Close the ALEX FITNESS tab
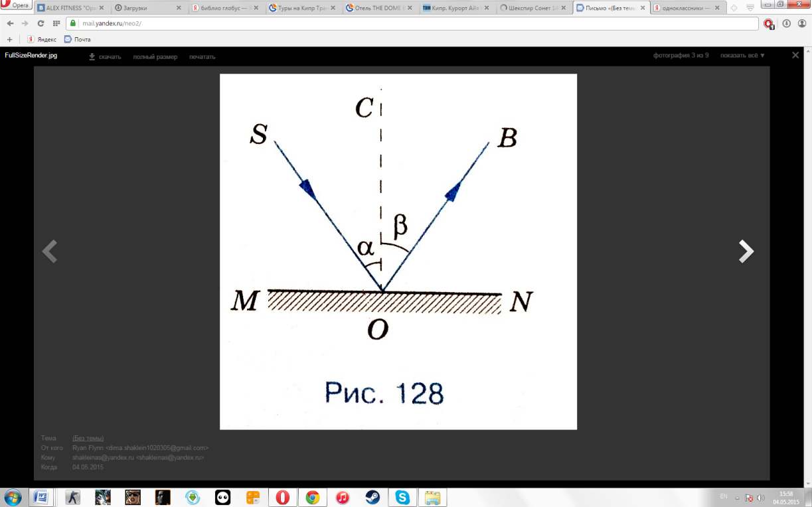The width and height of the screenshot is (812, 507). [x=101, y=8]
